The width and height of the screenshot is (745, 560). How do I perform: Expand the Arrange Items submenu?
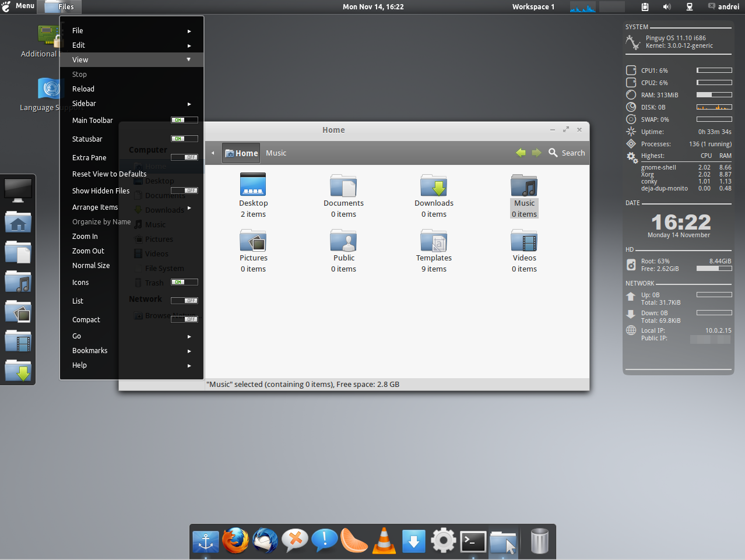tap(132, 207)
